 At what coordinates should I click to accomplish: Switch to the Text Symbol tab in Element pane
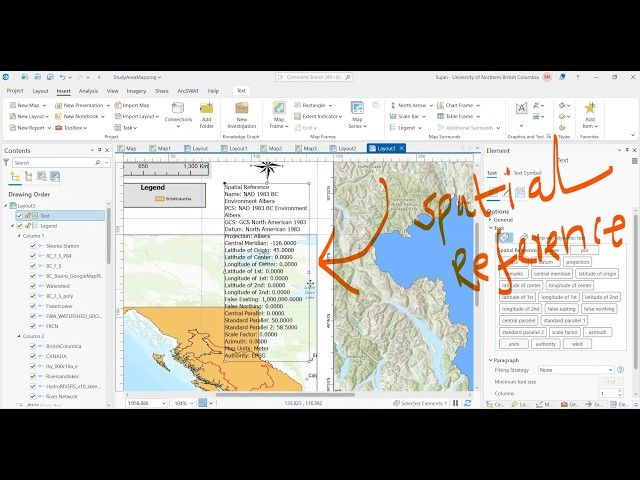coord(527,173)
